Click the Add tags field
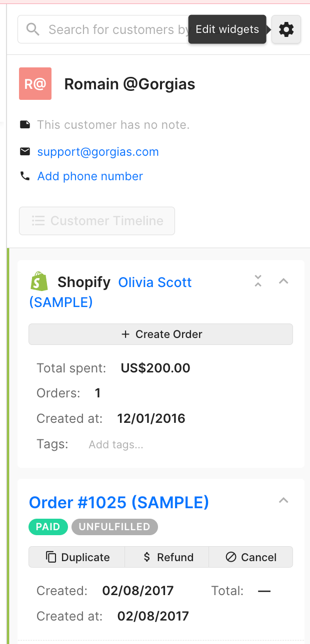 116,445
